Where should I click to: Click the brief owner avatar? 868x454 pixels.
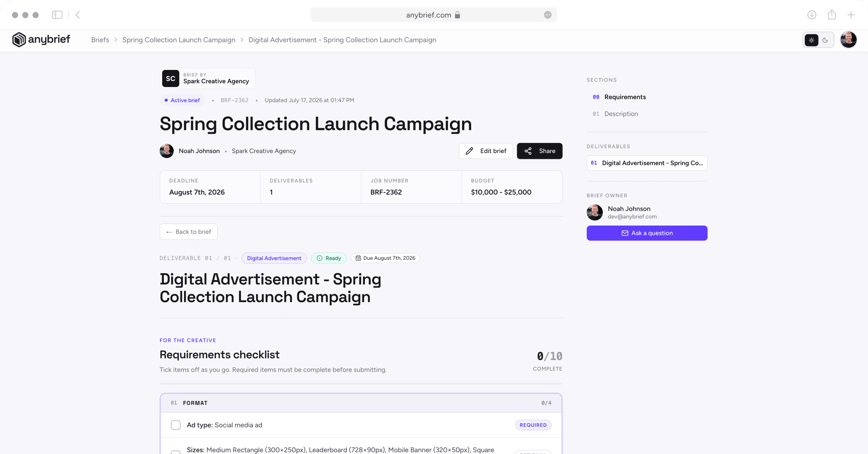(x=595, y=212)
